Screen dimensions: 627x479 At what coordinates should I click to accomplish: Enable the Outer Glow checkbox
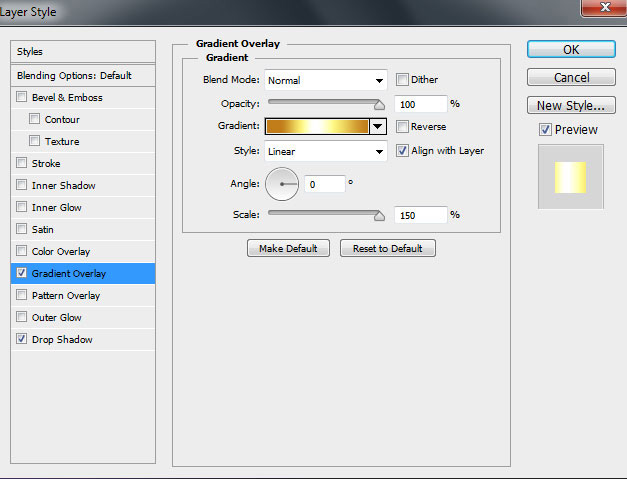22,317
